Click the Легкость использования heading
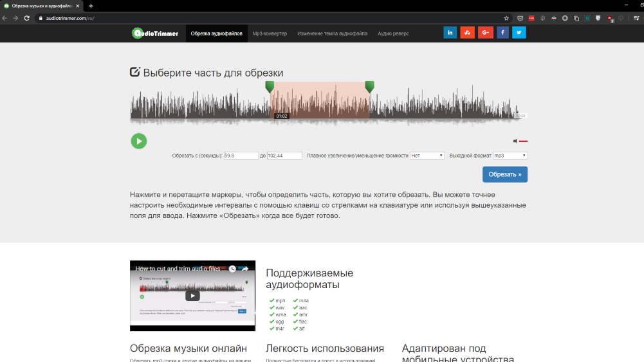 click(325, 348)
